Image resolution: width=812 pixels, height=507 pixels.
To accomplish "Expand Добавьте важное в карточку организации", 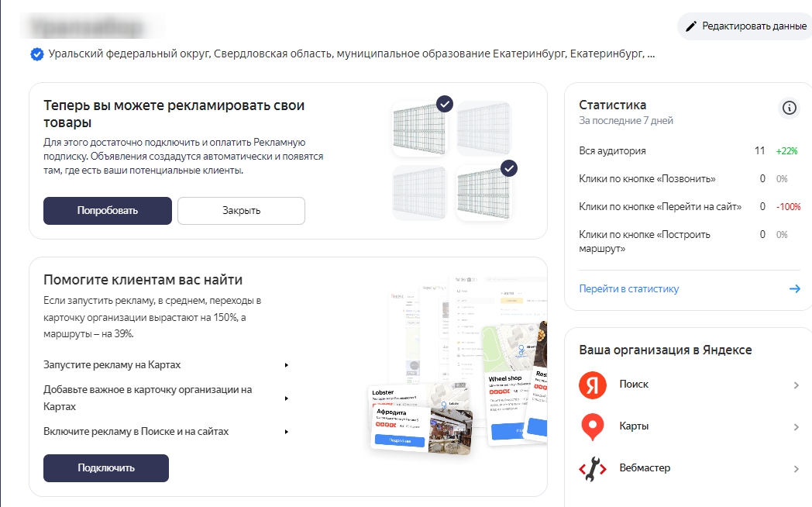I will point(286,398).
